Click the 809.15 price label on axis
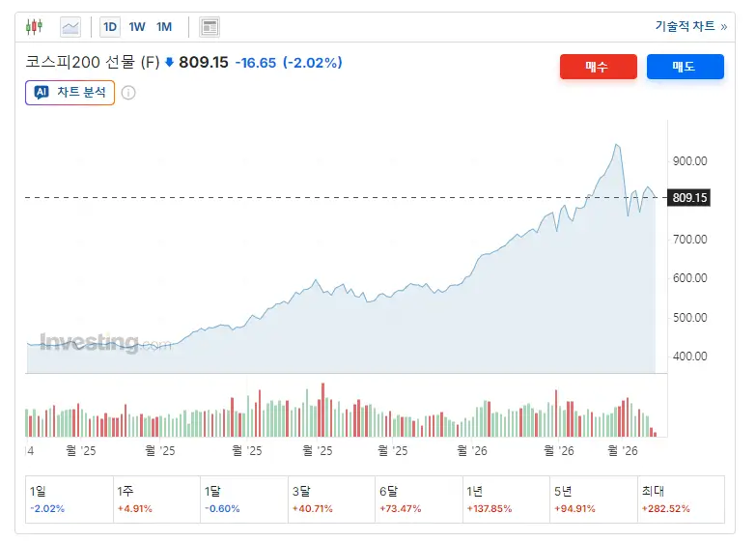Viewport: 756px width, 542px height. pos(689,198)
